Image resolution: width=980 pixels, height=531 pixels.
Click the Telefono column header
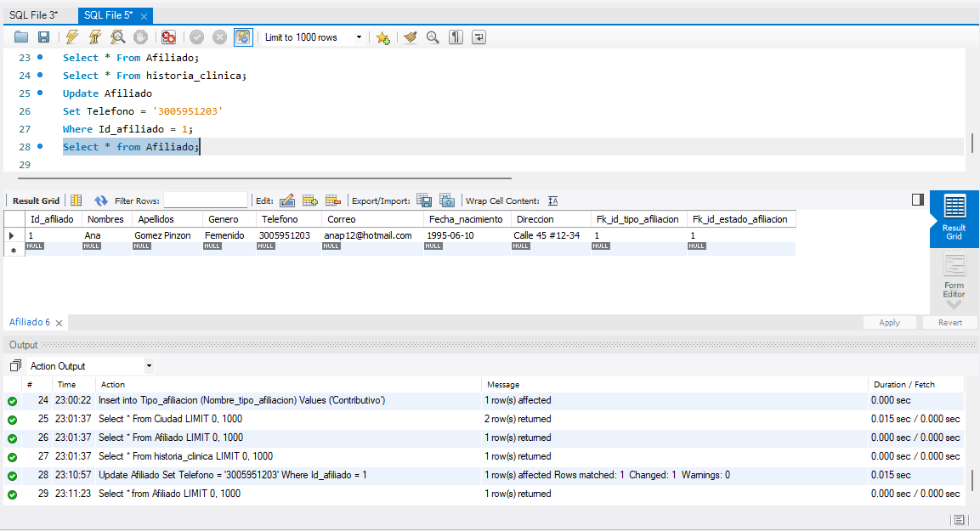280,219
